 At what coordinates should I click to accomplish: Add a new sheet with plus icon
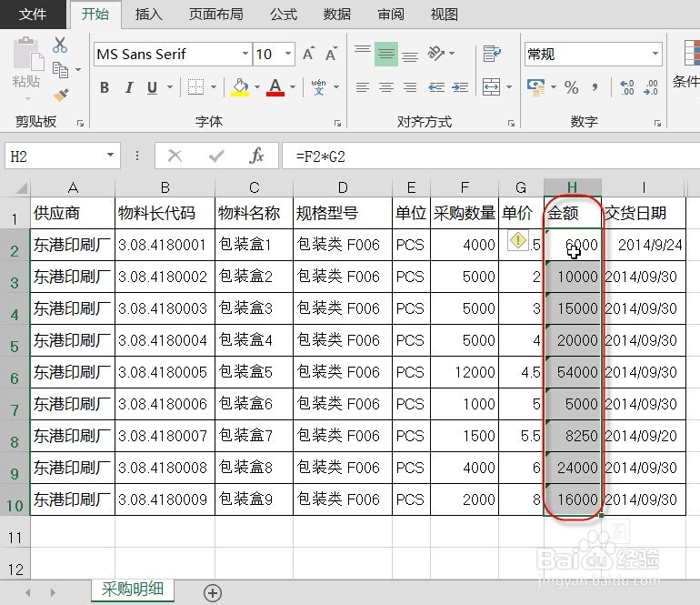213,593
